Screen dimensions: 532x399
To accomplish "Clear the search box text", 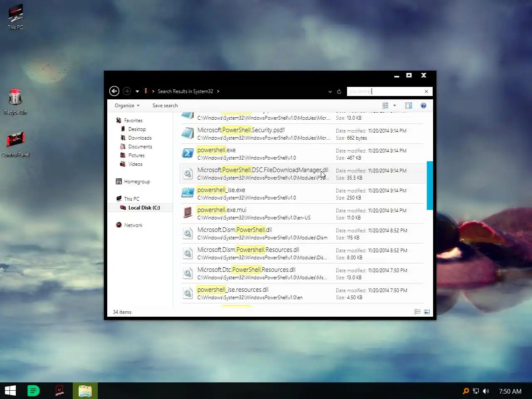I will (426, 91).
